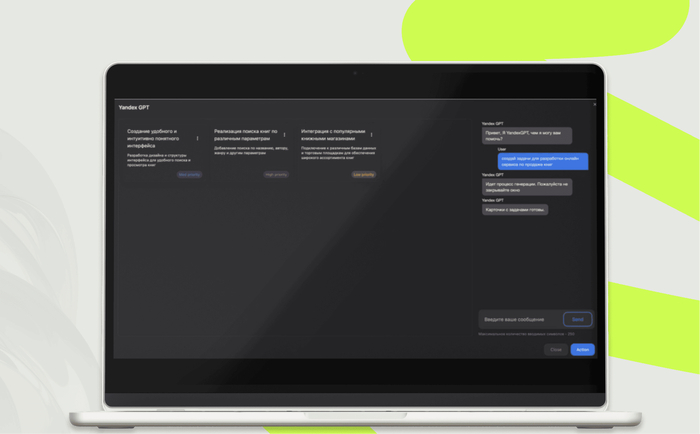Open the three-dot menu on the bookstore integration card
700x434 pixels.
(x=372, y=134)
